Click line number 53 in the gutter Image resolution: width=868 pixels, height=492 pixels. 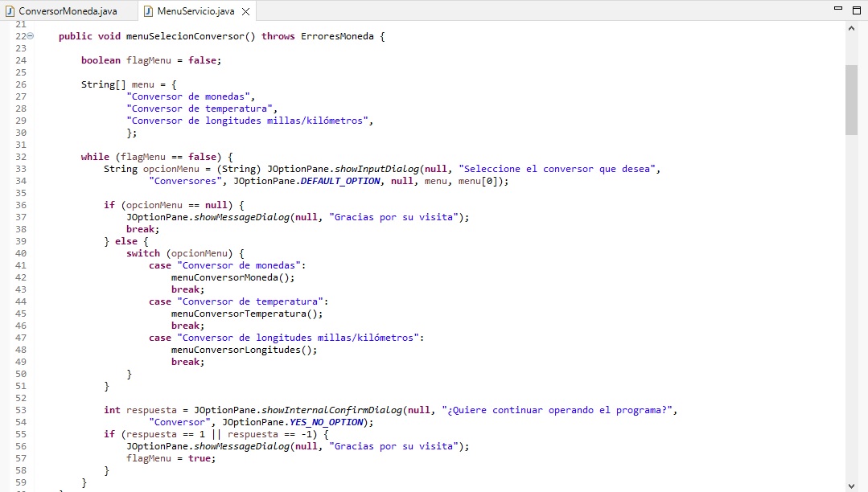point(21,410)
